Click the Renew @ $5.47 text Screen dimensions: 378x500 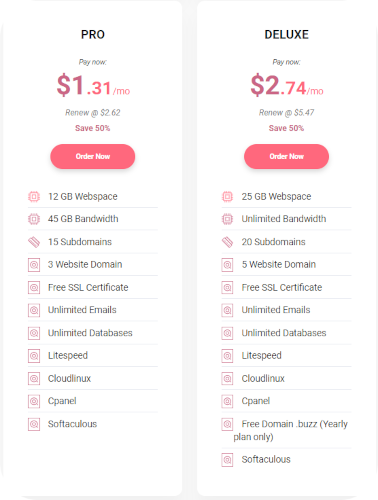tap(286, 113)
